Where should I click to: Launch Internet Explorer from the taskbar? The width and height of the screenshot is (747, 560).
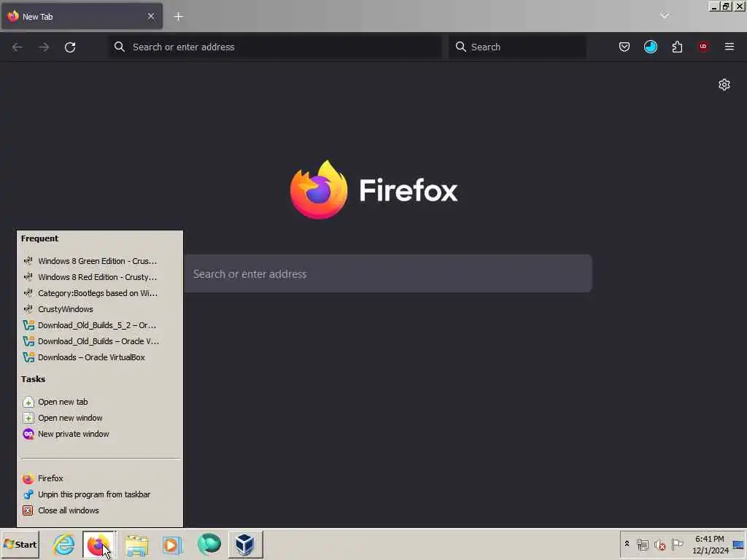click(64, 544)
